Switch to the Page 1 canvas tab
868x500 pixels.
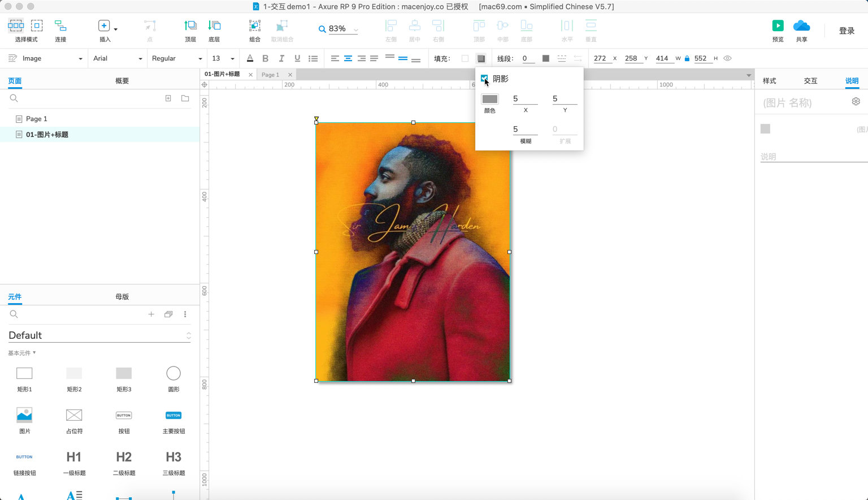[x=270, y=75]
